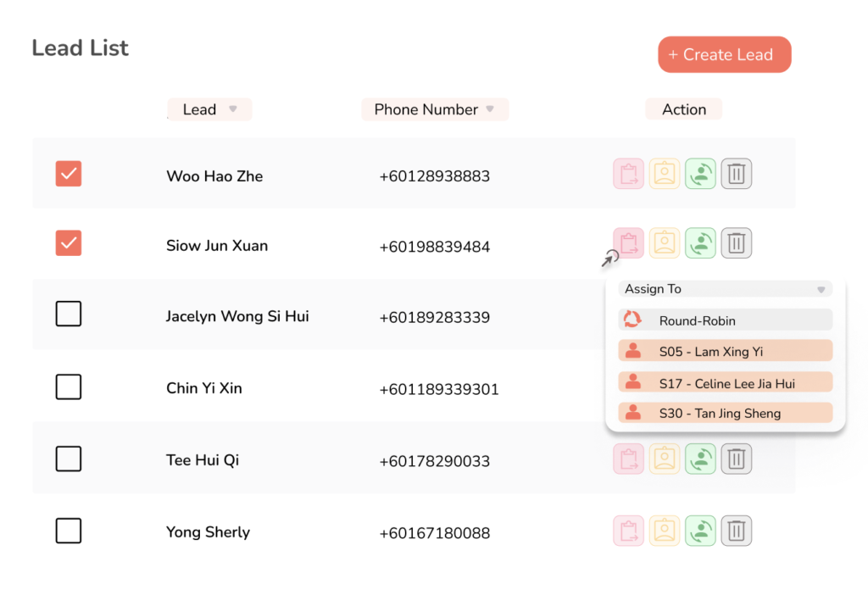Open the Lead column sort dropdown

point(233,109)
